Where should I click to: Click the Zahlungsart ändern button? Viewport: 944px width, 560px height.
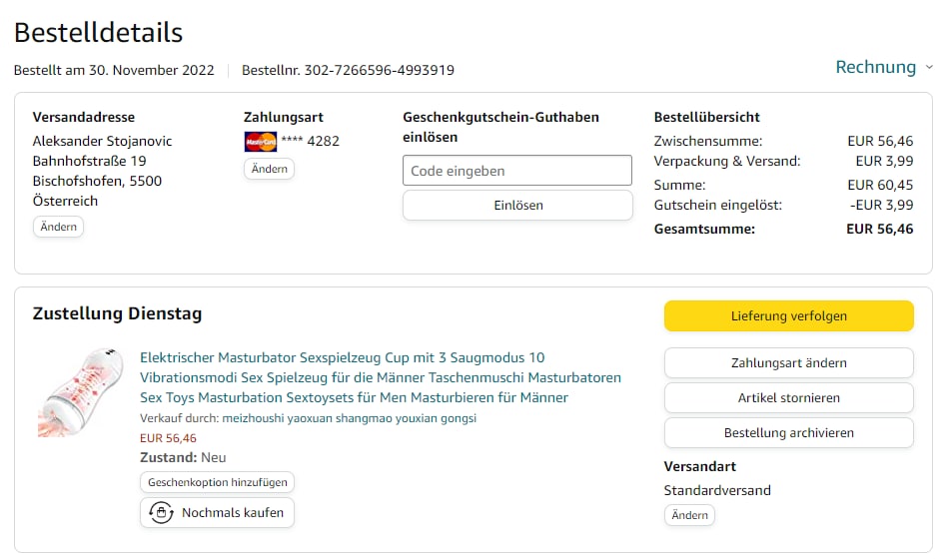(x=788, y=363)
